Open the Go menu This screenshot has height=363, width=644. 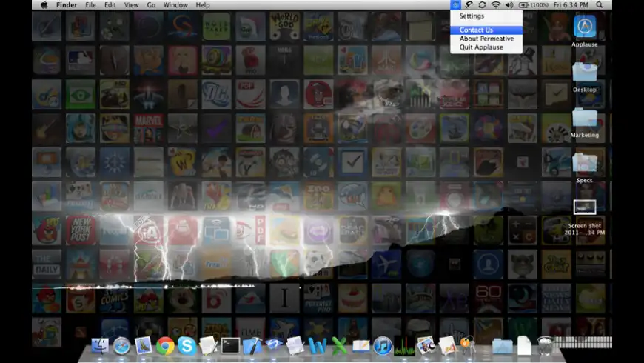point(151,5)
